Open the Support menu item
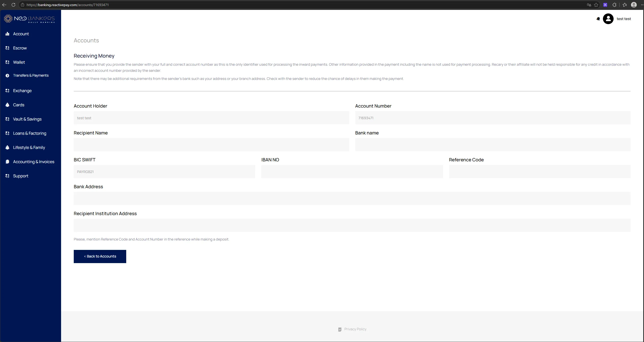 click(x=21, y=176)
